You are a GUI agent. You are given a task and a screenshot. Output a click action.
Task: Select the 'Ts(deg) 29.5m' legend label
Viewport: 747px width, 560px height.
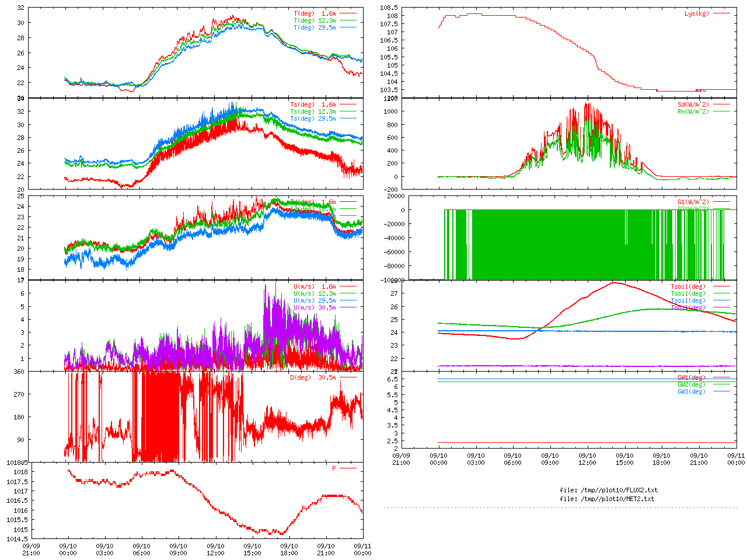[313, 118]
